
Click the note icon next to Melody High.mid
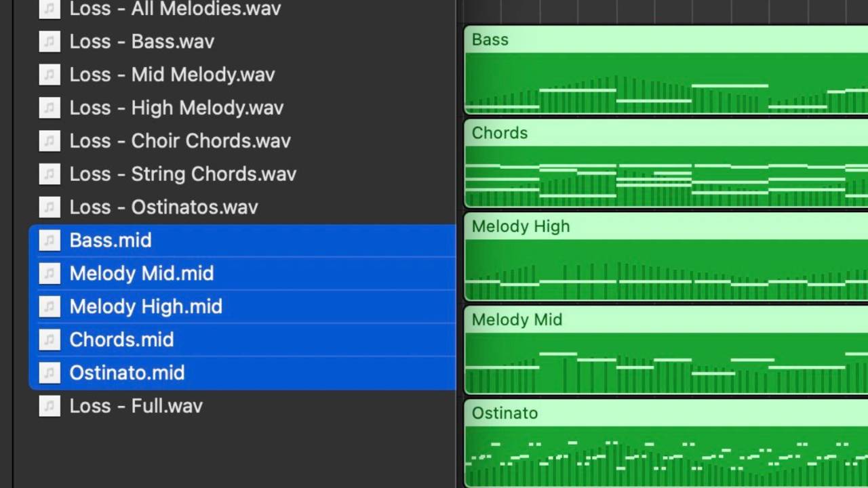(x=50, y=306)
